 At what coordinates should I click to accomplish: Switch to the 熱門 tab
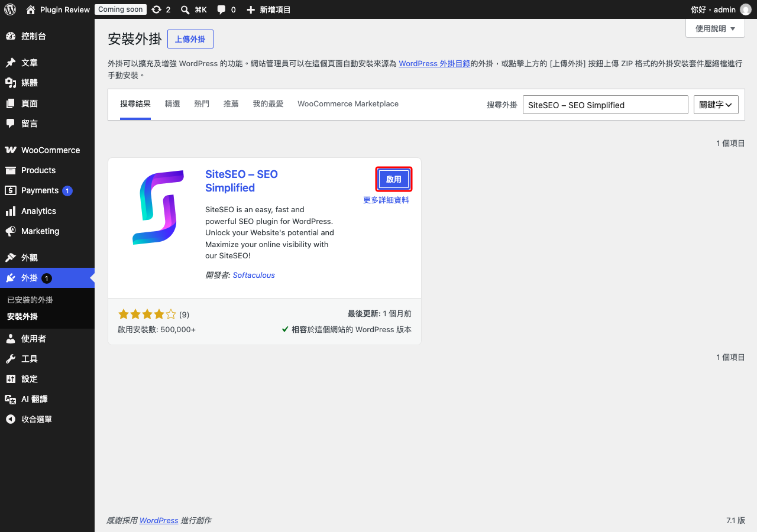tap(202, 104)
